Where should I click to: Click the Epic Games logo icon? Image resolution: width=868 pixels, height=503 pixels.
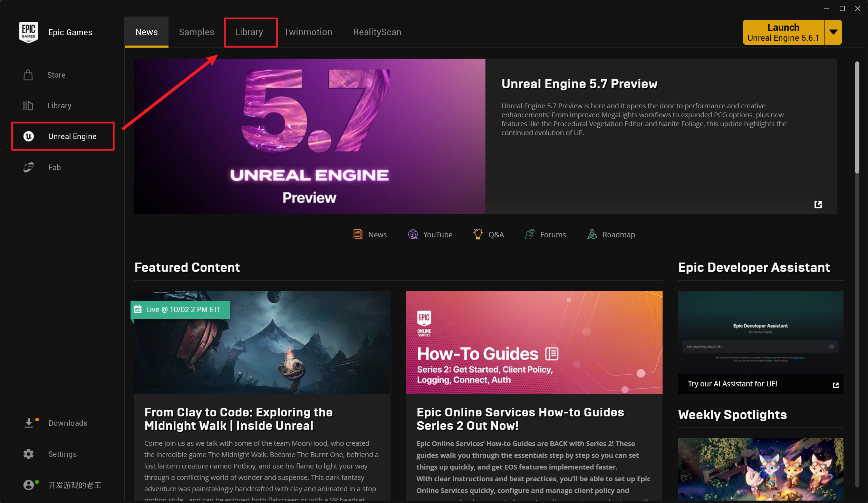click(28, 32)
